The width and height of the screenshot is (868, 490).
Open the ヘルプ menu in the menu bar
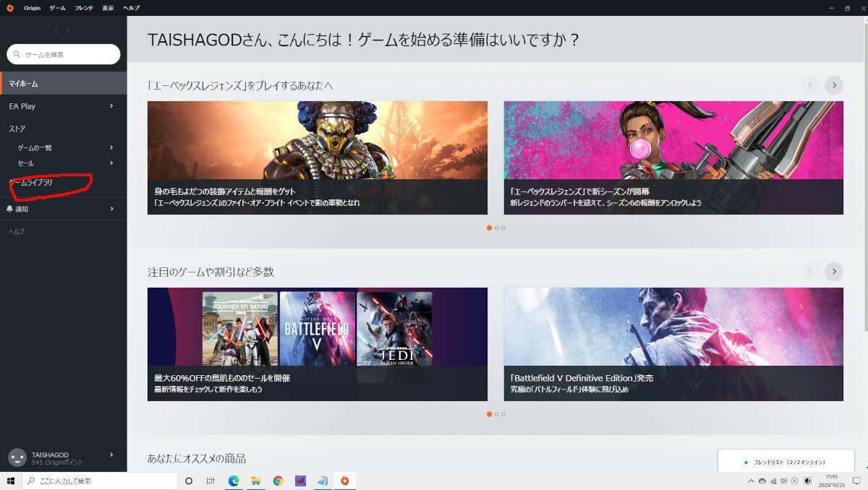click(132, 7)
